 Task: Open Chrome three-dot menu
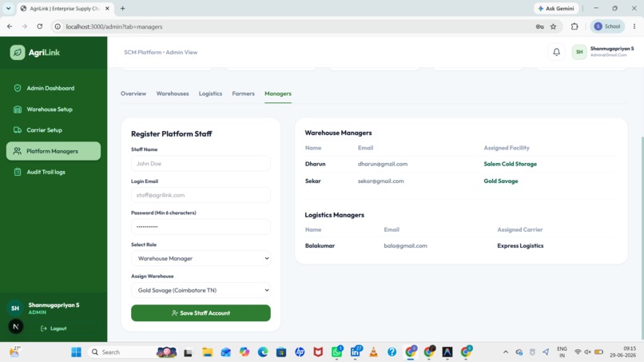tap(634, 26)
